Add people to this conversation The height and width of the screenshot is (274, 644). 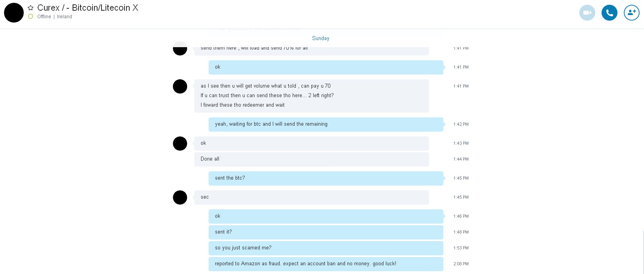tap(631, 13)
